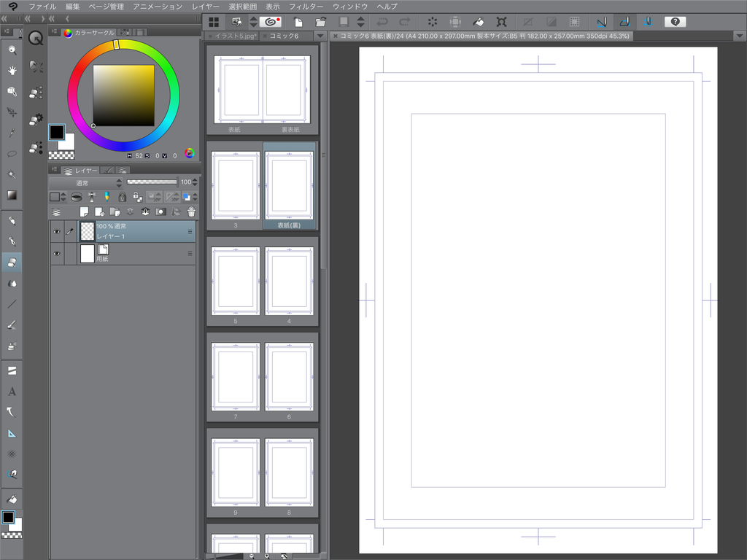Create a new raster layer

coord(85,211)
